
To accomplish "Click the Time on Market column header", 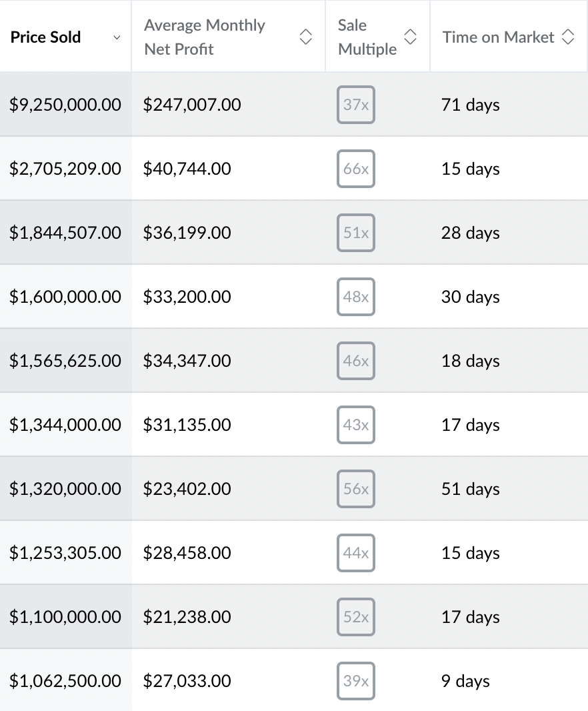I will point(498,37).
